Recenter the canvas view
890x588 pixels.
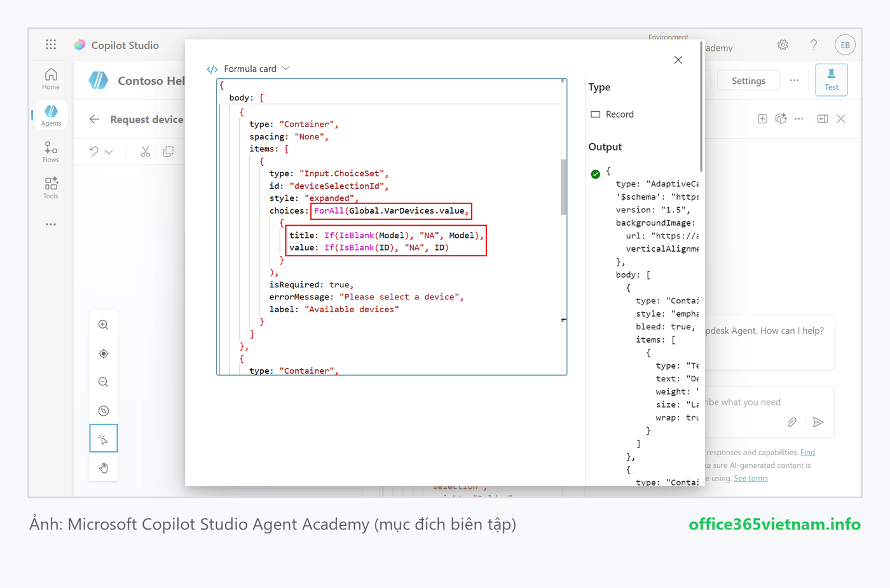(104, 353)
